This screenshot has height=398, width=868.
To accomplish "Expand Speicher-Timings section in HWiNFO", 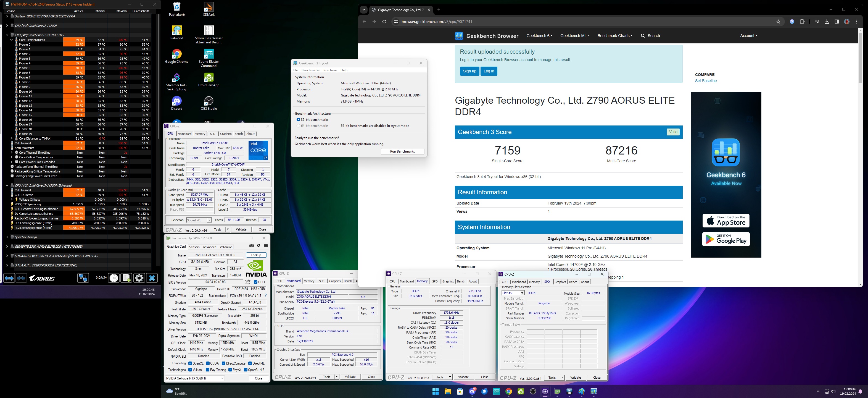I will tap(7, 237).
